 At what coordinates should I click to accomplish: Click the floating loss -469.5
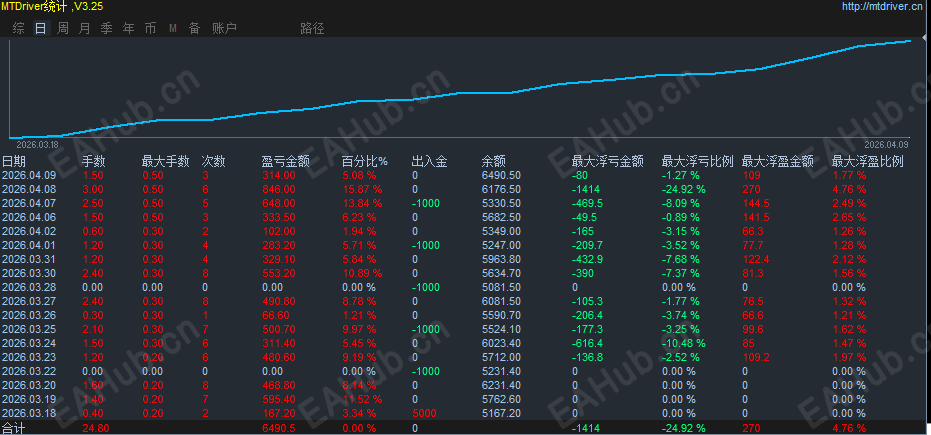pos(587,203)
